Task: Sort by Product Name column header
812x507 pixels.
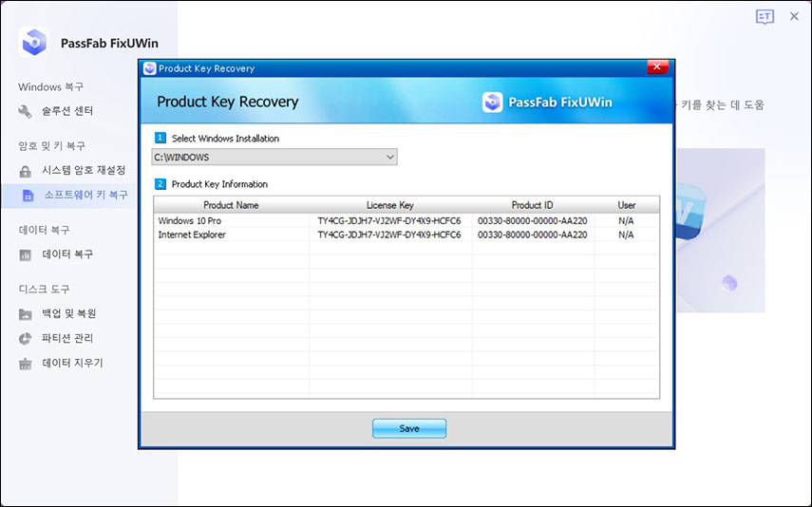Action: click(231, 205)
